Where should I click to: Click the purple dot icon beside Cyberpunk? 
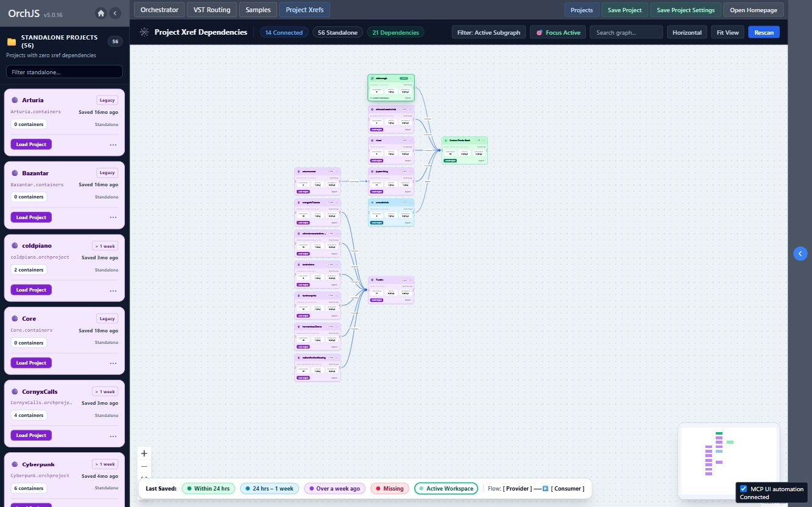(15, 464)
